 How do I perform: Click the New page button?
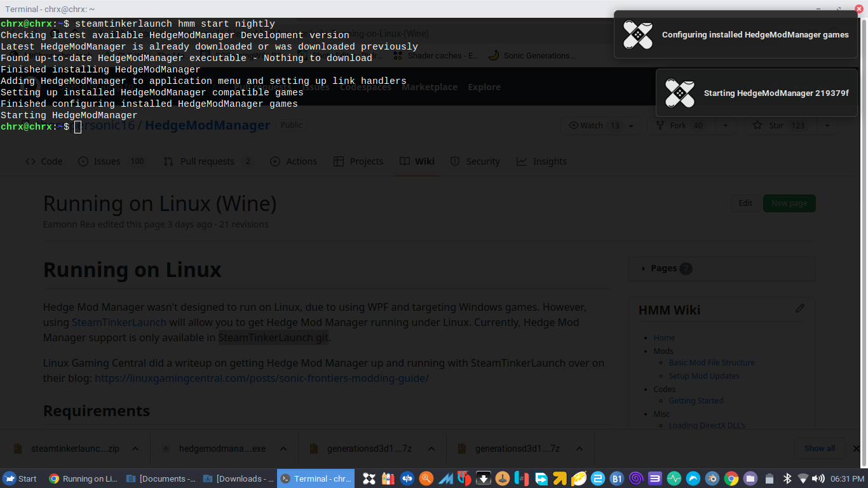(789, 203)
